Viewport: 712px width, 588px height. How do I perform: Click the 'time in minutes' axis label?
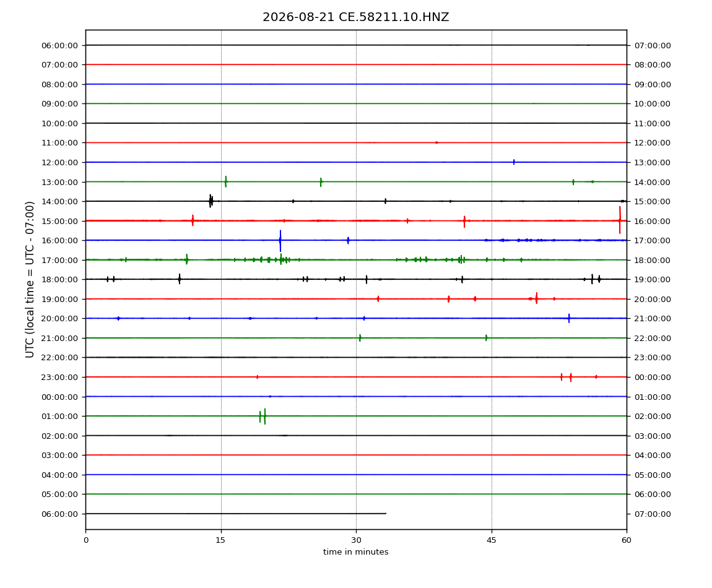[x=355, y=552]
